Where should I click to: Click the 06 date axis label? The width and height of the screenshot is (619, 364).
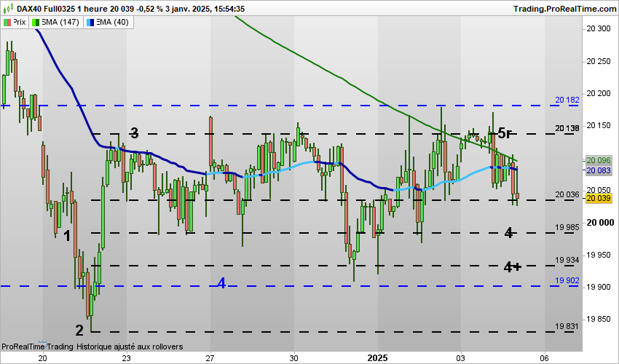545,358
